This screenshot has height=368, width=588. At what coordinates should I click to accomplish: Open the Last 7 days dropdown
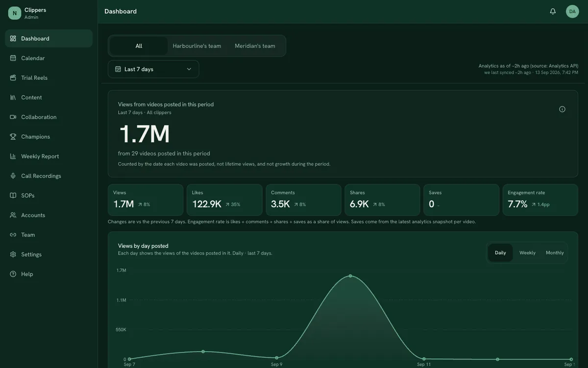click(153, 69)
